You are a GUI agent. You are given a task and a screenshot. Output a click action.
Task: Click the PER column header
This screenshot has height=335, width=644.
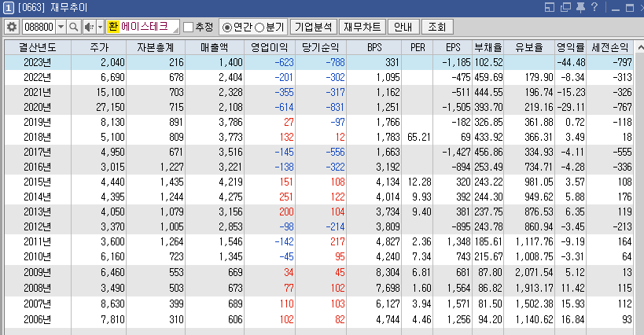tap(418, 48)
